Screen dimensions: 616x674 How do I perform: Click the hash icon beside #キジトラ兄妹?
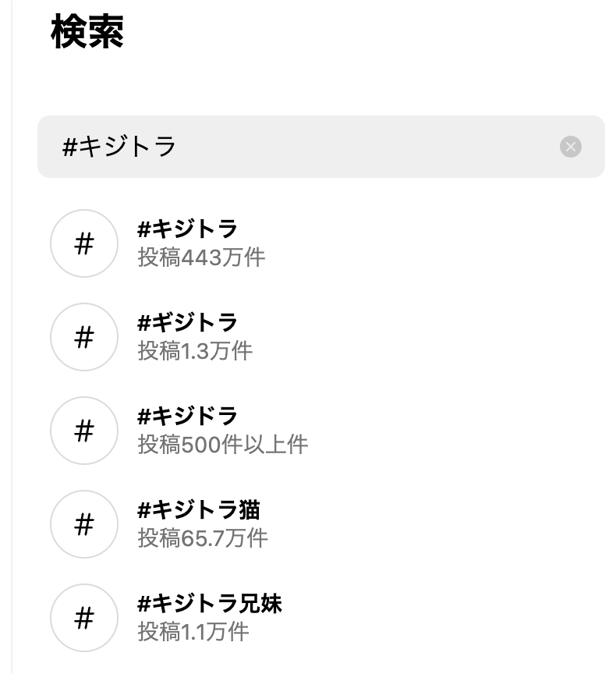(x=83, y=618)
